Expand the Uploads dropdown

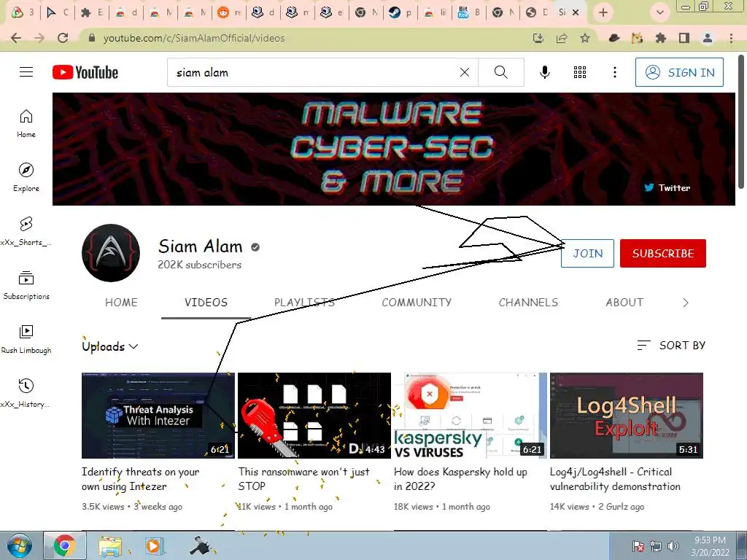[x=110, y=346]
